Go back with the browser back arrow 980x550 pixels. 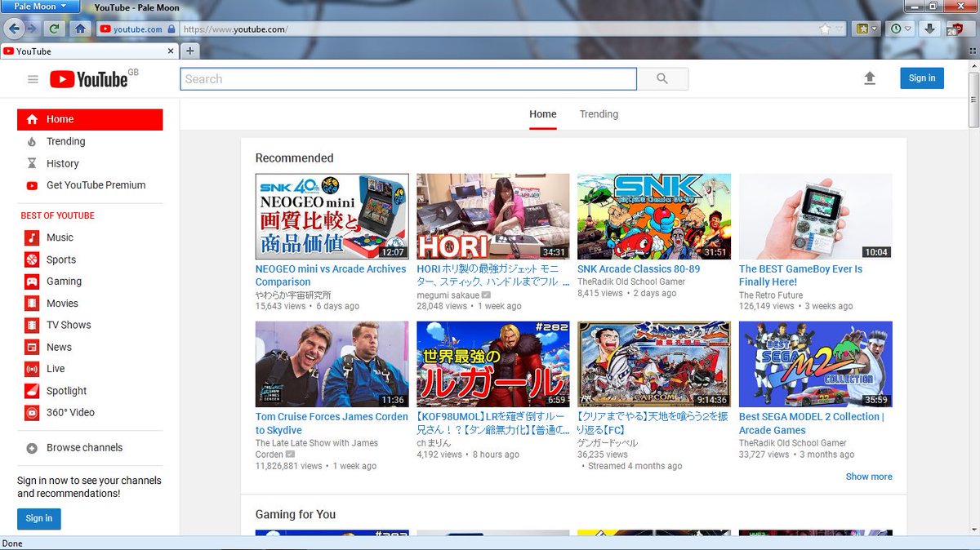[14, 29]
